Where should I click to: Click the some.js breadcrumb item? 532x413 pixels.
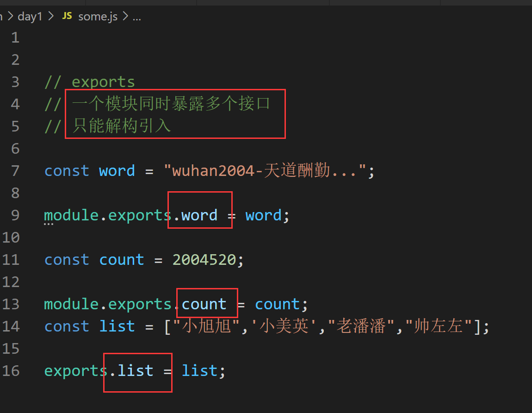[98, 16]
